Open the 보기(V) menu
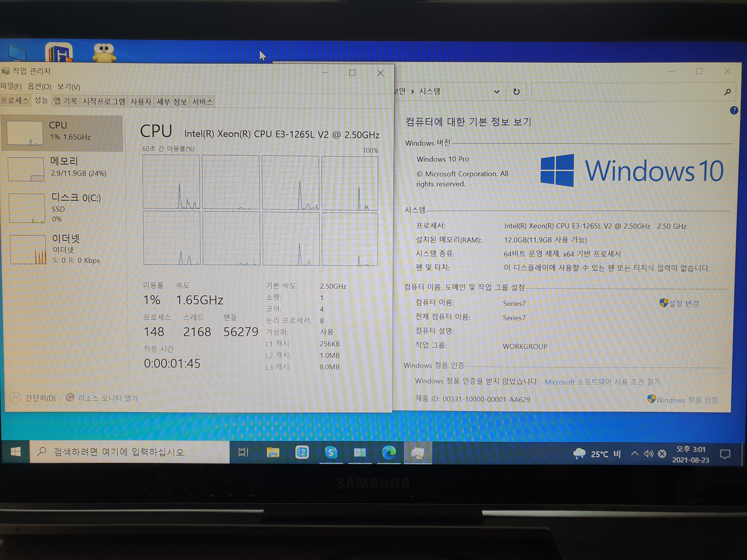747x560 pixels. pos(69,87)
